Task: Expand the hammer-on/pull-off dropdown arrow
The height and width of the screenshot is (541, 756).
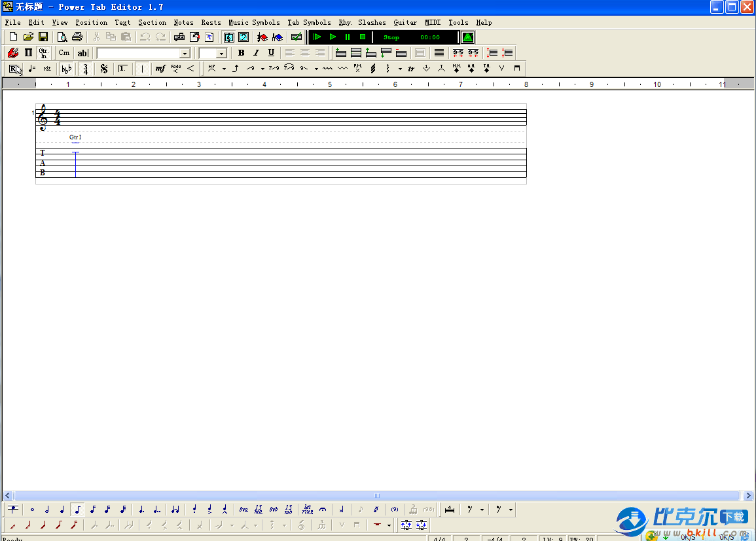Action: (224, 69)
